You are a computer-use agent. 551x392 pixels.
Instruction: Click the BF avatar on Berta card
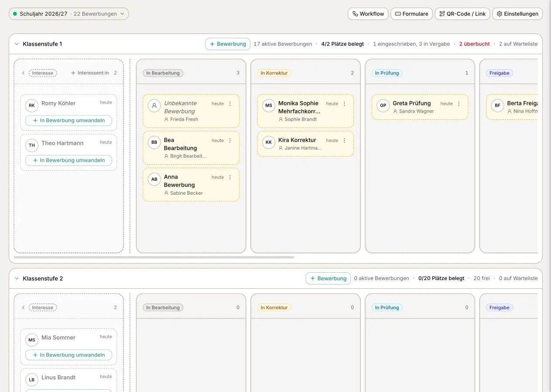pyautogui.click(x=497, y=105)
